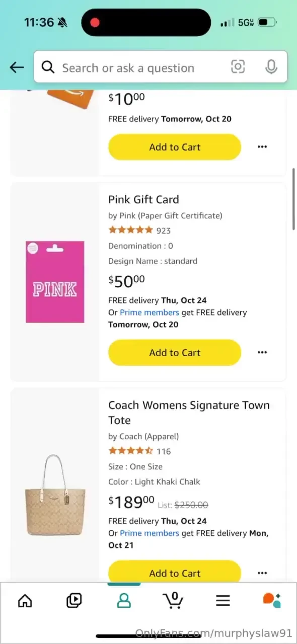Image resolution: width=297 pixels, height=644 pixels.
Task: Open the Prime members link under Coach tote
Action: (x=149, y=533)
